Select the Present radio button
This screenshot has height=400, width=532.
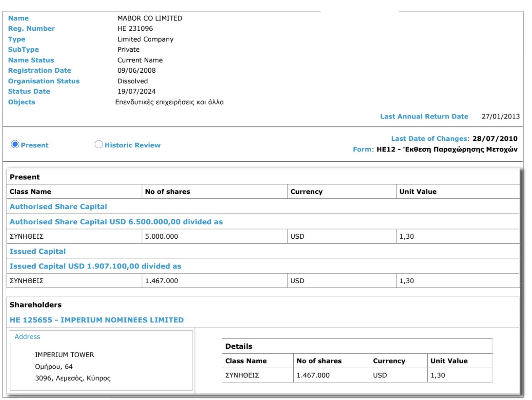click(x=15, y=145)
